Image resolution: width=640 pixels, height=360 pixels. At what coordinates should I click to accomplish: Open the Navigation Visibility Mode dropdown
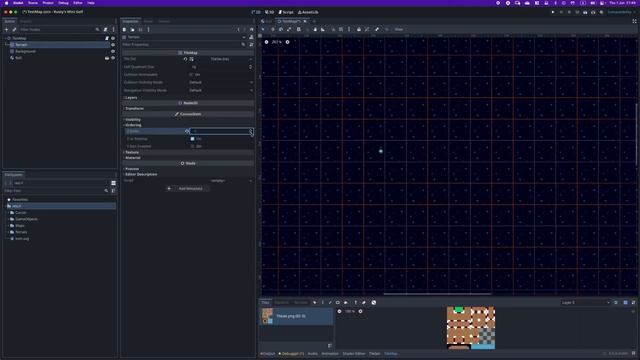point(221,90)
